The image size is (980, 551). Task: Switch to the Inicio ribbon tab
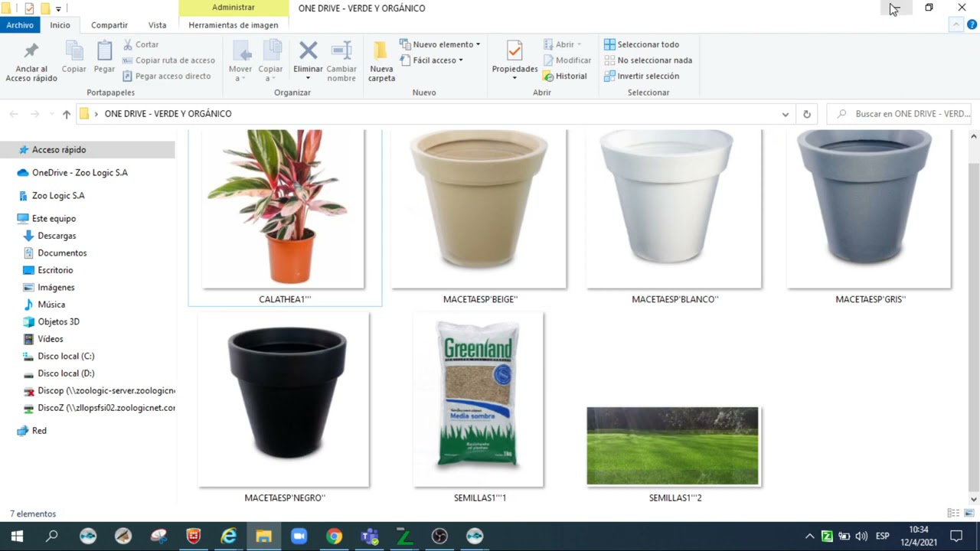[x=60, y=24]
